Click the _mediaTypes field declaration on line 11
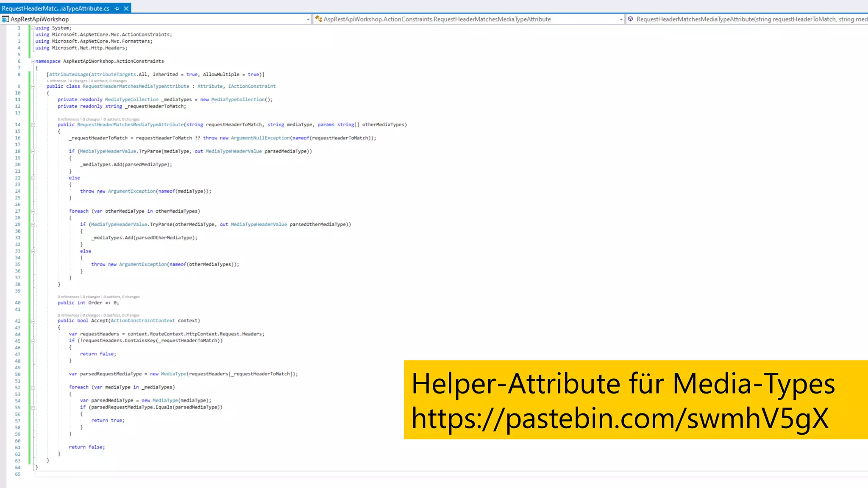 click(x=176, y=100)
